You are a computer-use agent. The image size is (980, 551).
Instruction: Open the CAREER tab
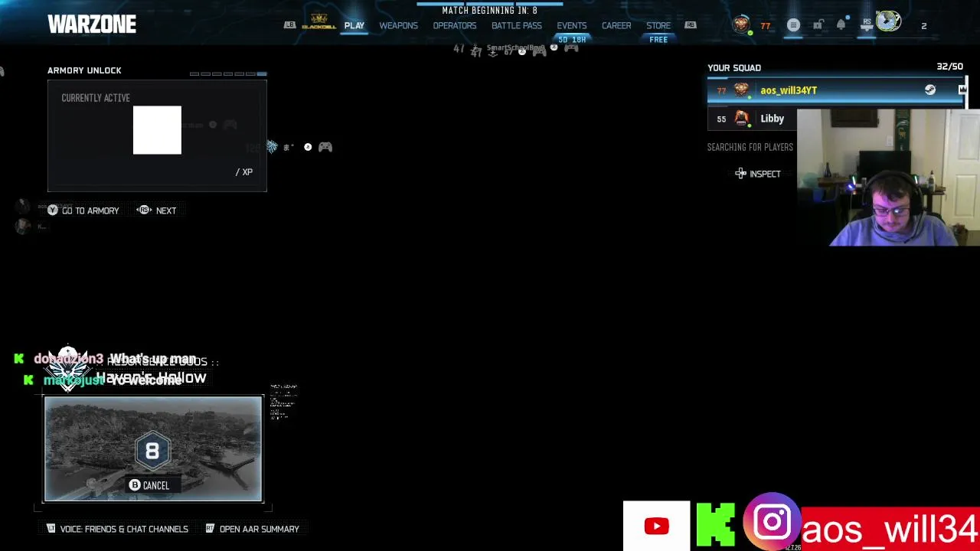616,26
